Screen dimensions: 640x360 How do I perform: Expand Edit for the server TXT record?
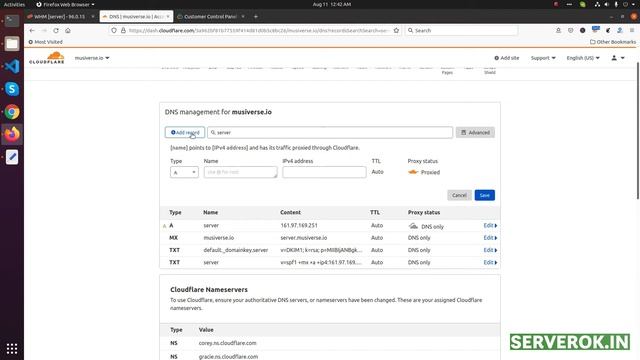click(490, 262)
